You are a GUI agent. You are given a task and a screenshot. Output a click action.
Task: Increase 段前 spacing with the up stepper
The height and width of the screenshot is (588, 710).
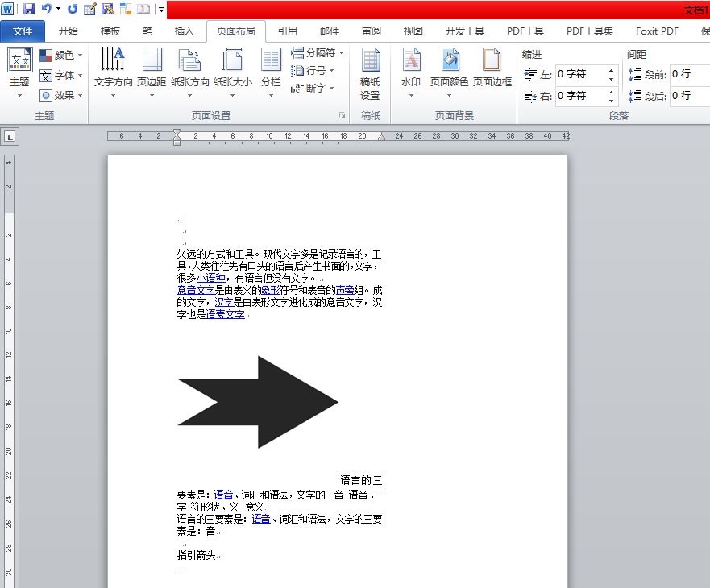(x=706, y=71)
